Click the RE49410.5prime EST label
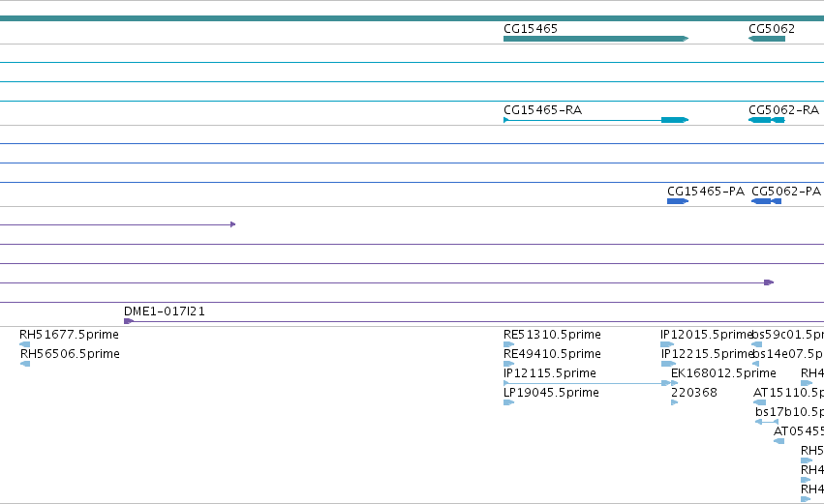The image size is (824, 504). 552,354
